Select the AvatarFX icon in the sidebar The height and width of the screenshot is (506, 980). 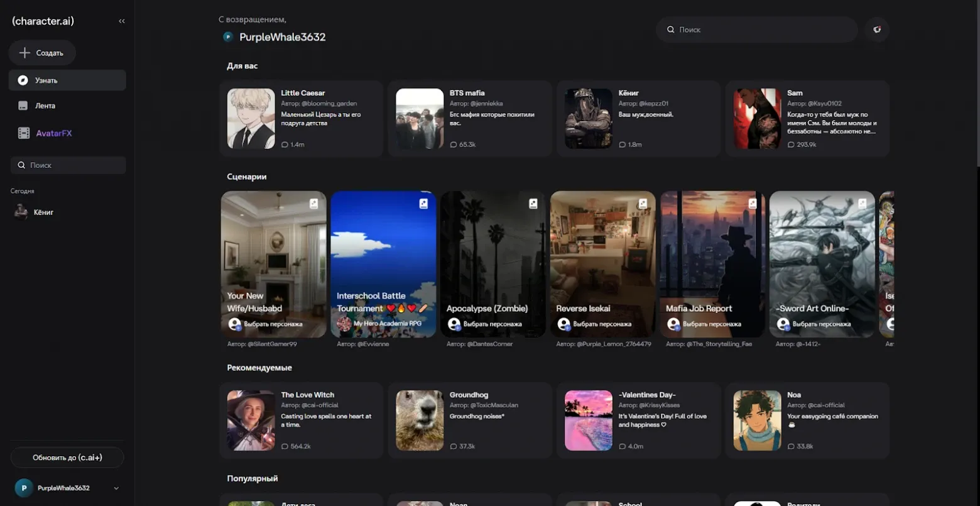tap(24, 133)
